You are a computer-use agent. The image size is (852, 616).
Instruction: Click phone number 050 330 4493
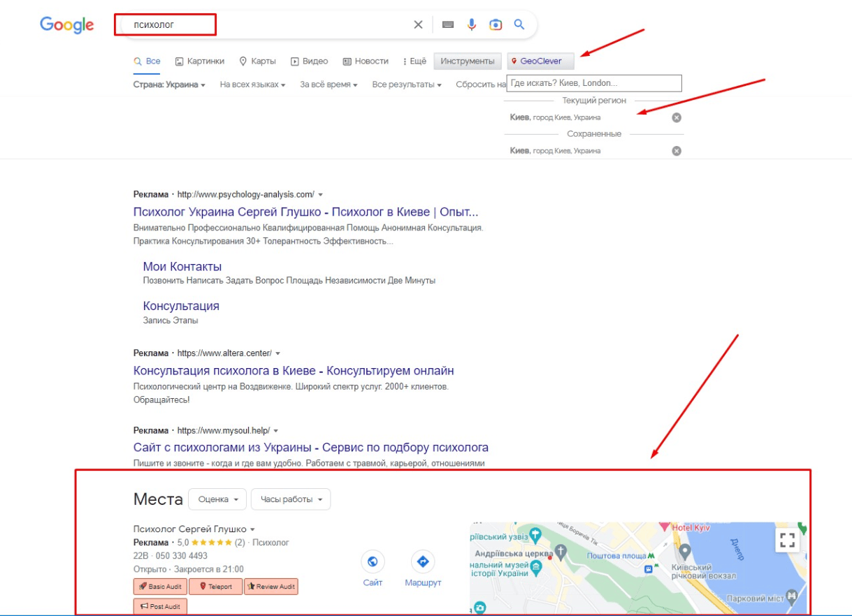point(182,556)
